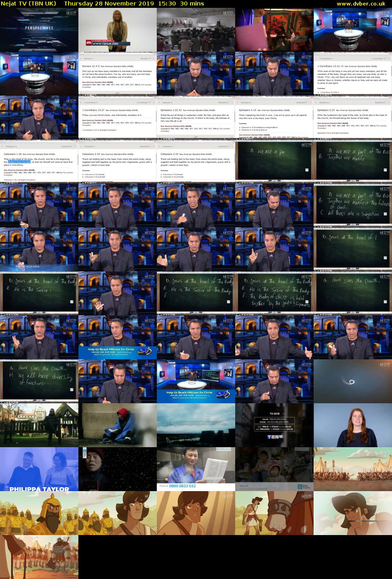
Task: Open the 'PERSPECTIVES' title card thumbnail
Action: pos(39,29)
